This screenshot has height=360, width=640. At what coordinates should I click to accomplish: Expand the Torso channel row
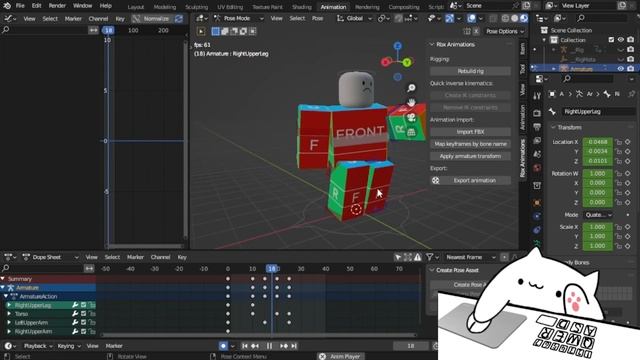click(x=9, y=314)
